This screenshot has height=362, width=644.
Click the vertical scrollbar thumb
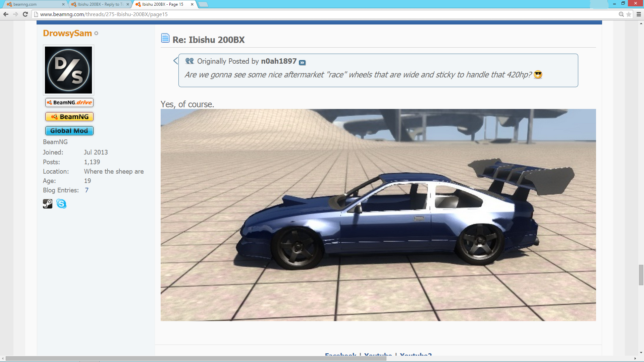tap(641, 275)
